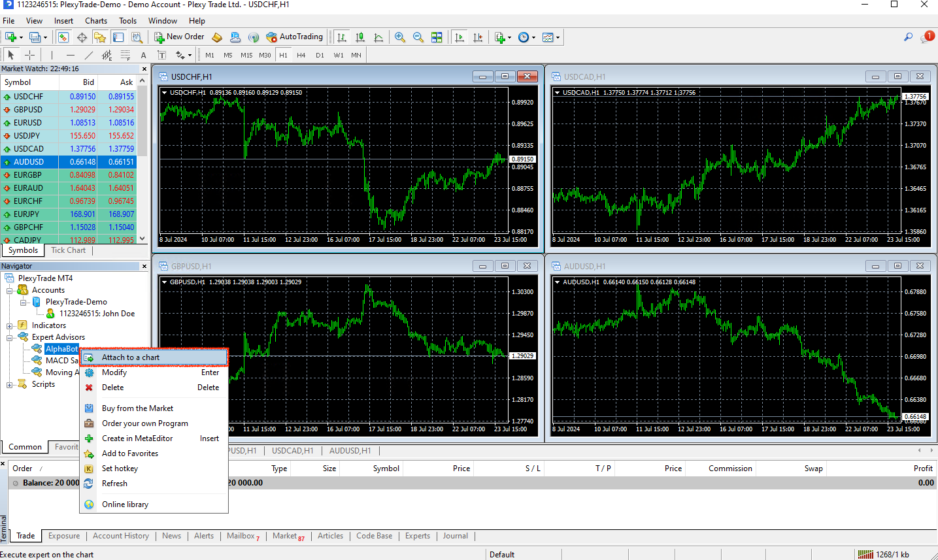Choose Create in MetaEditor from context menu
938x560 pixels.
(154, 438)
